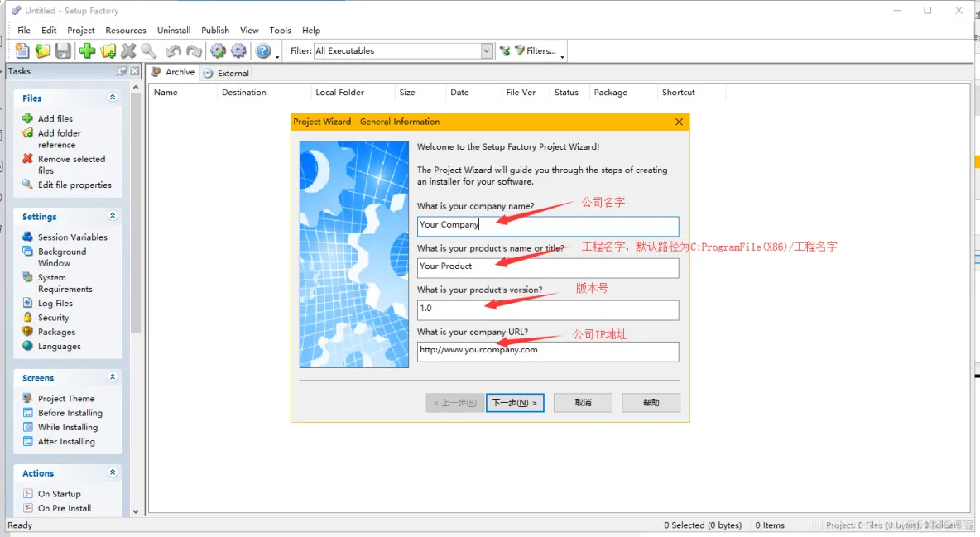980x537 pixels.
Task: Click the Open Project folder icon
Action: click(x=42, y=50)
